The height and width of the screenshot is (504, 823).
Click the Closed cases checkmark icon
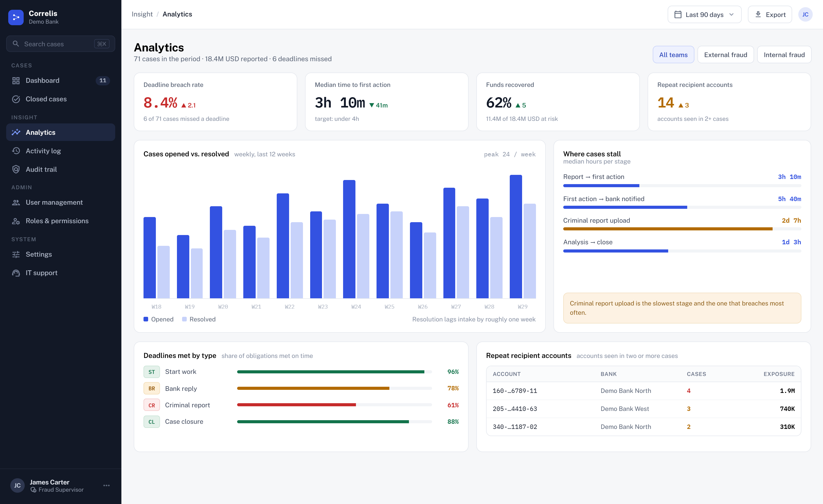tap(16, 99)
